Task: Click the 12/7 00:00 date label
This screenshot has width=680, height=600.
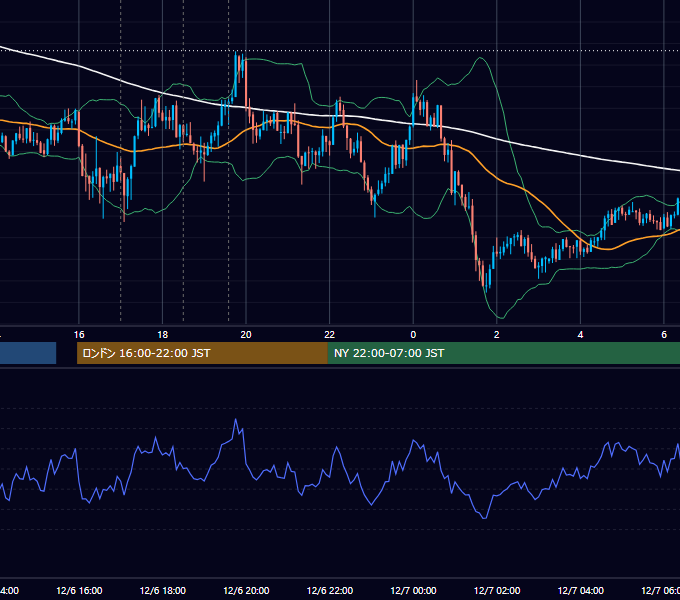Action: coord(413,590)
